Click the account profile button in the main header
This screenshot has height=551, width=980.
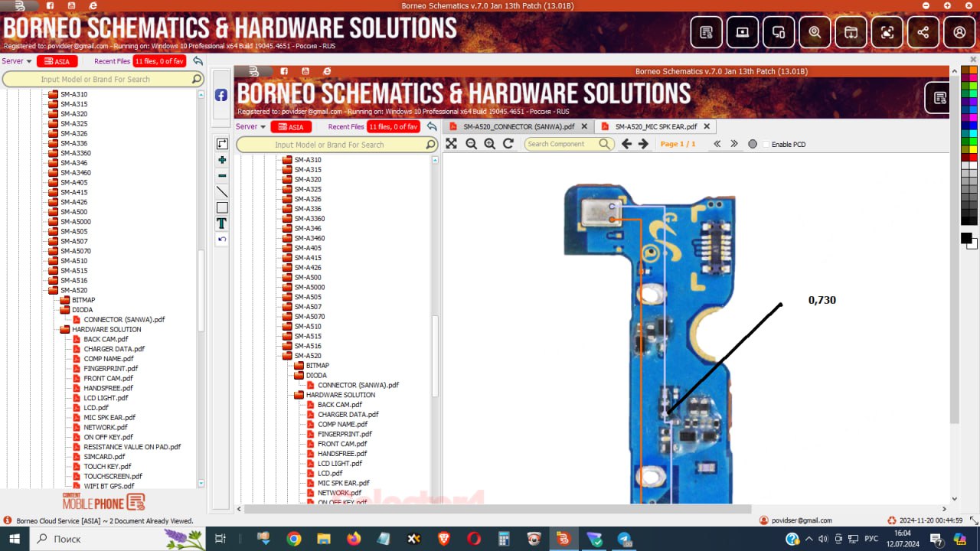coord(959,32)
